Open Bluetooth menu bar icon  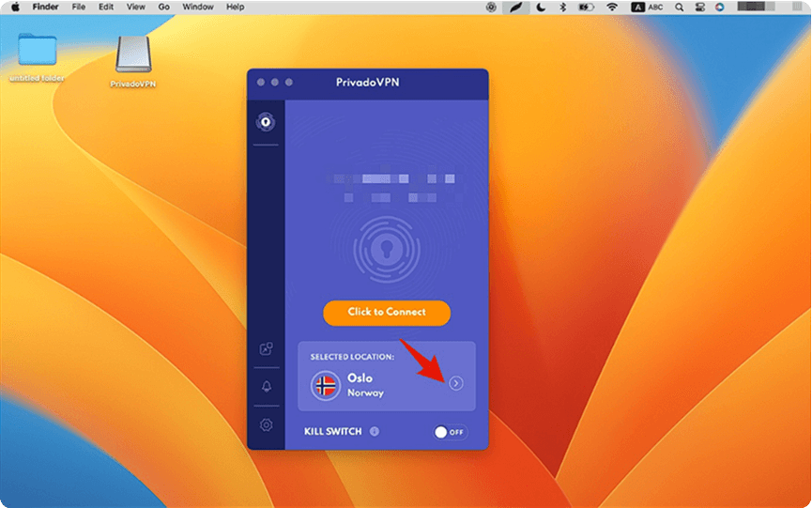pos(563,8)
